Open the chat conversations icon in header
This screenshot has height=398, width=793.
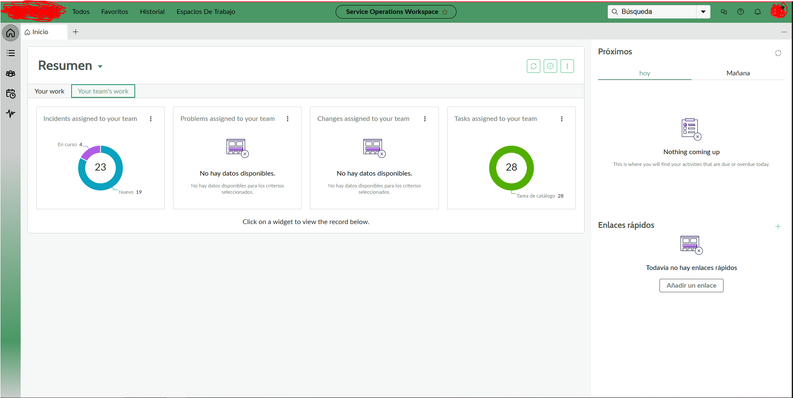tap(724, 12)
